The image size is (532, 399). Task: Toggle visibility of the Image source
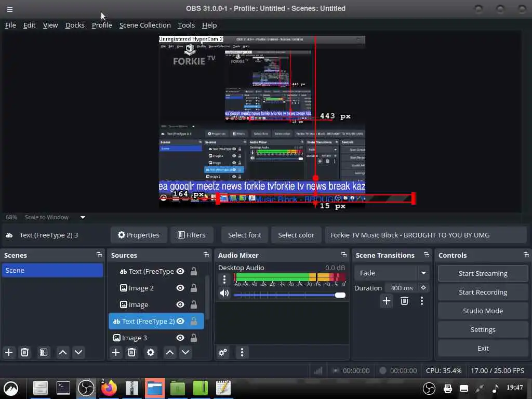(180, 304)
